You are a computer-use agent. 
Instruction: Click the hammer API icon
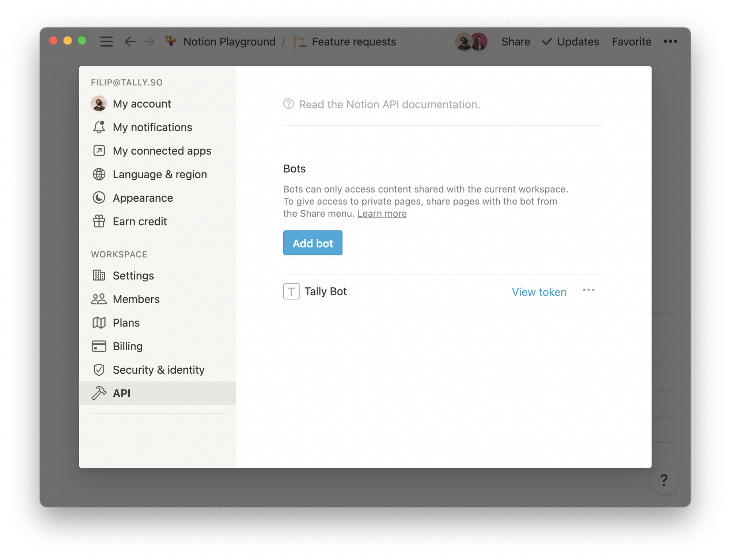(99, 393)
